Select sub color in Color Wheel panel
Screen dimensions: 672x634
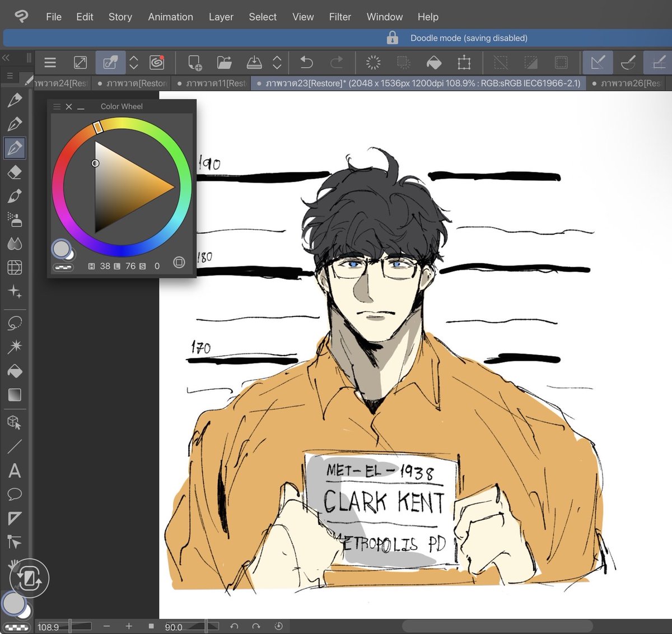point(71,255)
